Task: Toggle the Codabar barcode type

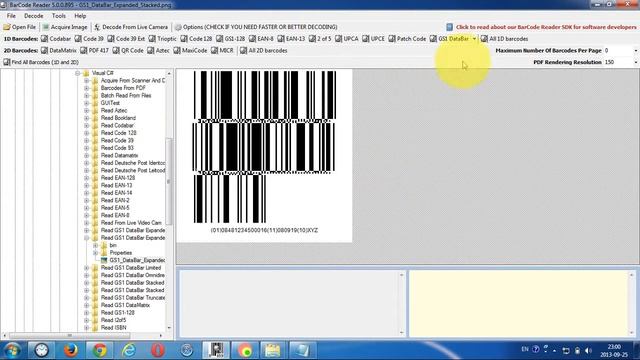Action: 56,39
